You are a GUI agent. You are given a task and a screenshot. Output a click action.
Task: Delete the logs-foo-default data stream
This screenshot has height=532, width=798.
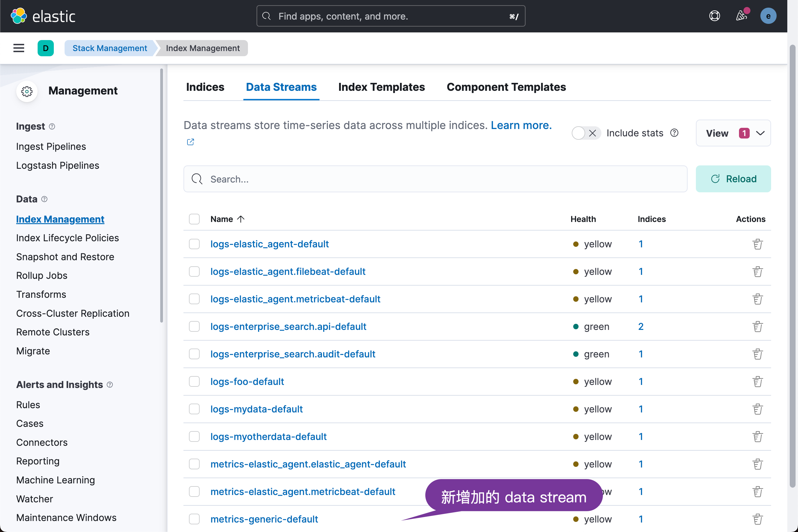pos(757,382)
